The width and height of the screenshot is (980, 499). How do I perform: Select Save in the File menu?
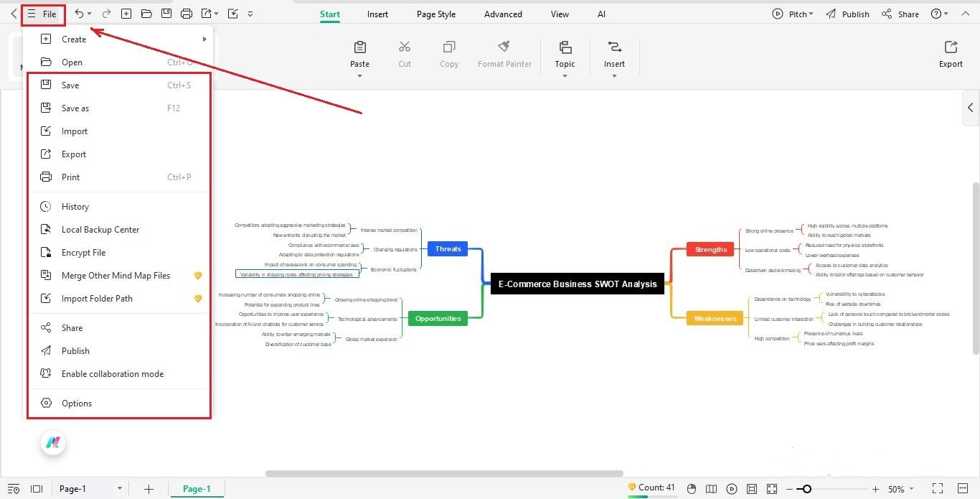pyautogui.click(x=118, y=85)
